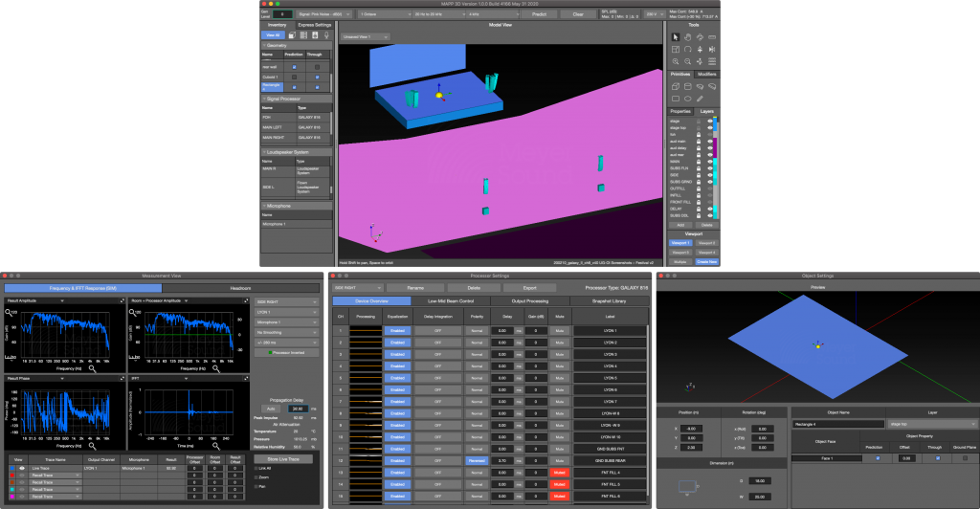Open Low-Mid Beam Control tab
980x509 pixels.
451,301
